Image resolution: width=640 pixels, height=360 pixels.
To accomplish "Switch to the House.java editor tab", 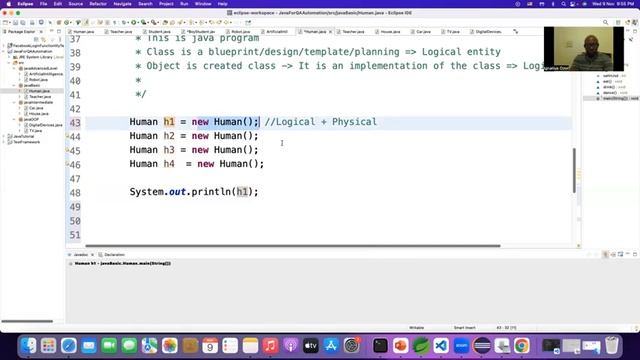I will (388, 31).
